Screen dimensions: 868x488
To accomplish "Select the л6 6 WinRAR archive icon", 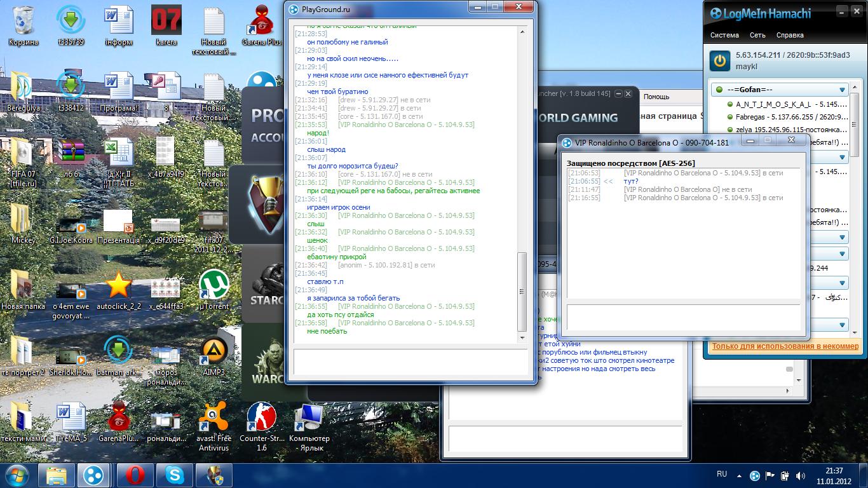I will pos(71,158).
